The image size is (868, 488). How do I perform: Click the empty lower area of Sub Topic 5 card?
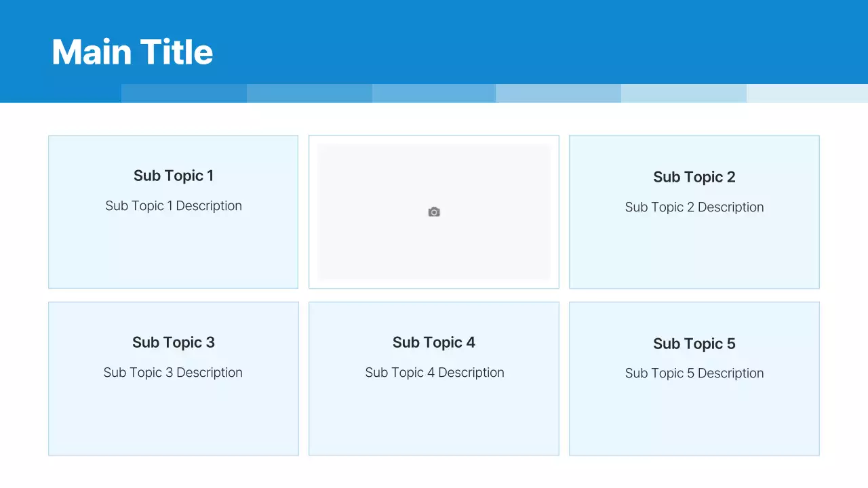click(694, 420)
